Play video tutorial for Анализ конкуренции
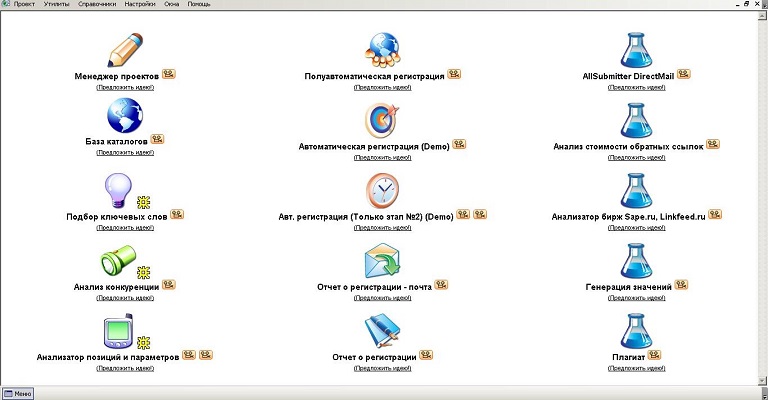Viewport: 768px width, 400px height. click(x=169, y=285)
